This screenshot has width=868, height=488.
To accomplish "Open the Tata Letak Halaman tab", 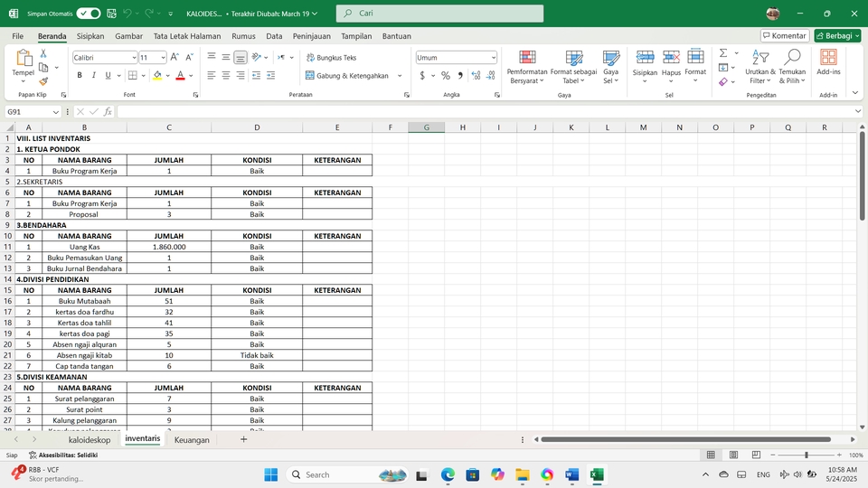I will [187, 36].
